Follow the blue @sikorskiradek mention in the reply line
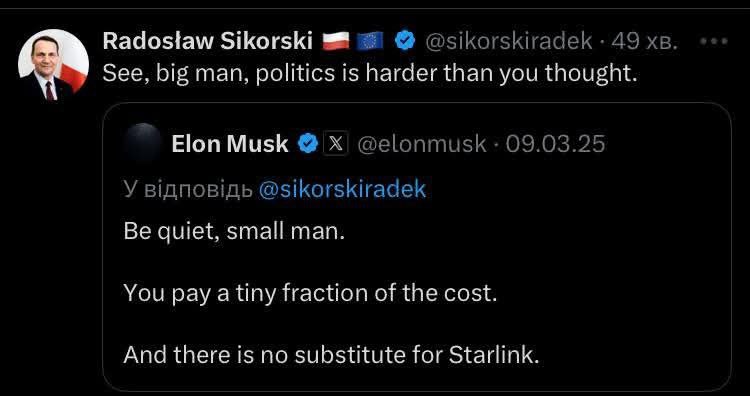 click(x=342, y=190)
